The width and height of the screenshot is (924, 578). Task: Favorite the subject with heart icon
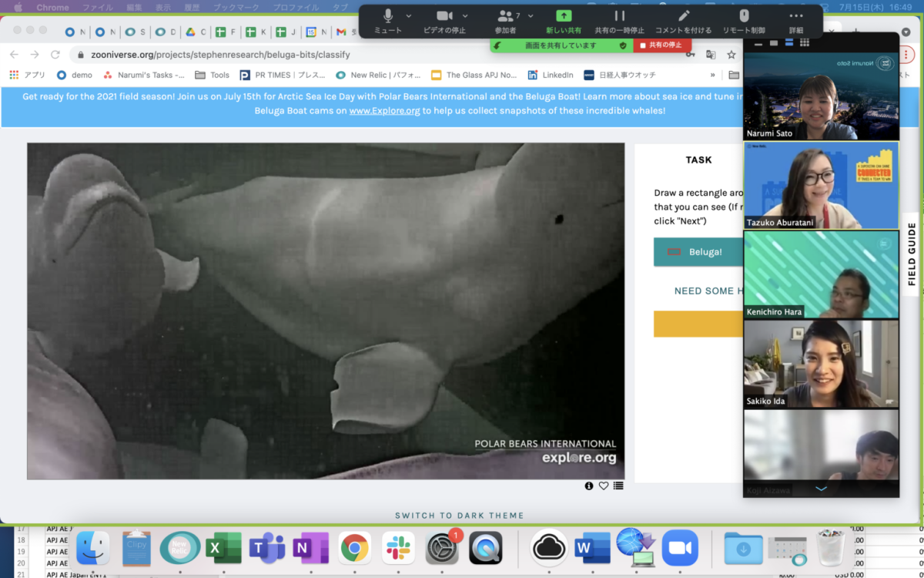click(604, 486)
